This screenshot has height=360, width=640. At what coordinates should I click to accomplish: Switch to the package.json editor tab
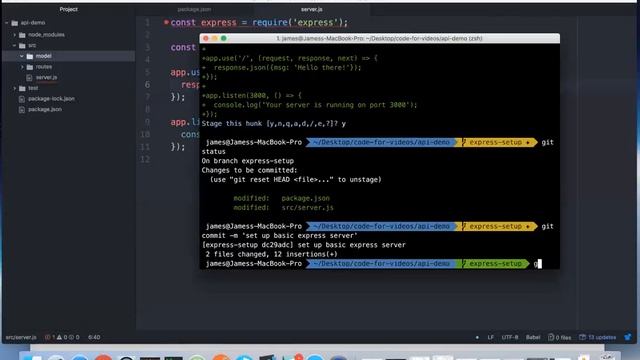click(194, 9)
